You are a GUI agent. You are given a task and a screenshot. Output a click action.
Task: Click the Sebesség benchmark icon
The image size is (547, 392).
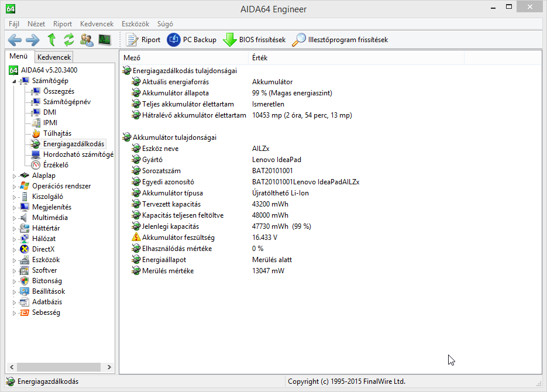click(25, 312)
